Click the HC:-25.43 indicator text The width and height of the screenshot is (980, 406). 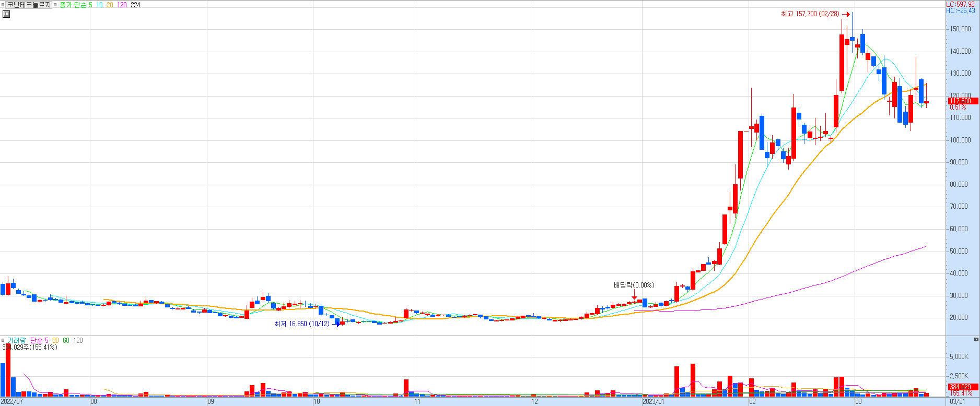(960, 10)
